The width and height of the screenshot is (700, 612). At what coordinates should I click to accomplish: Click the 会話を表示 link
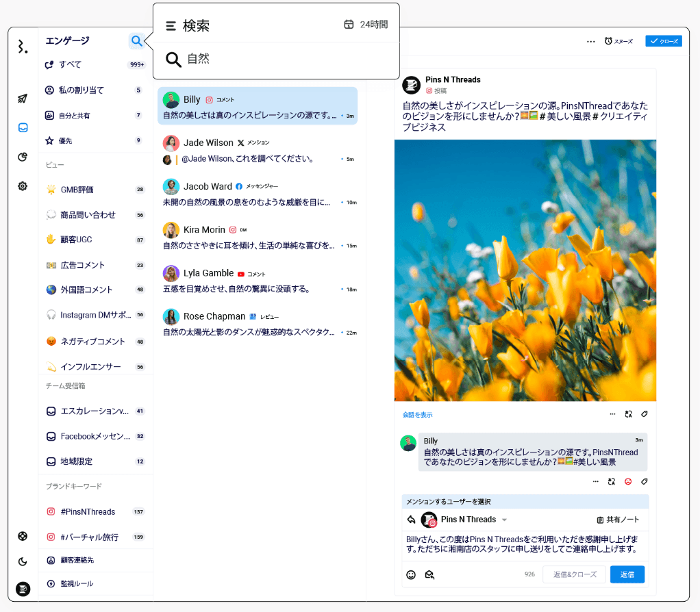[x=417, y=415]
